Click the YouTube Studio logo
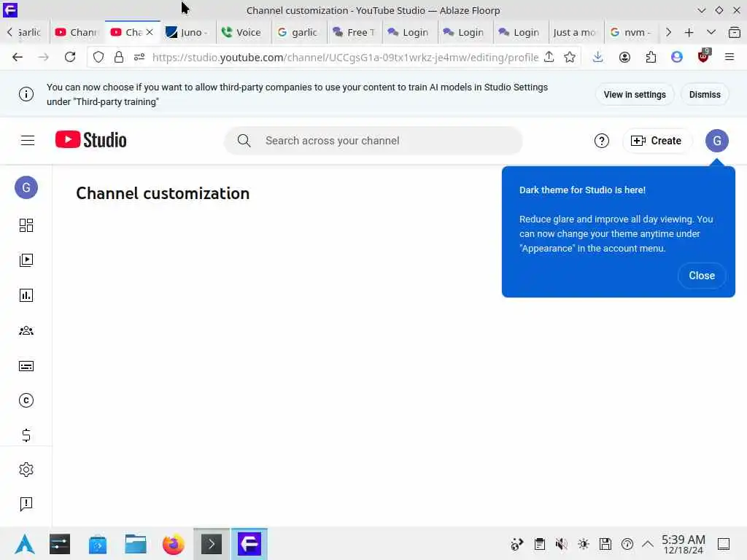Image resolution: width=747 pixels, height=560 pixels. tap(91, 140)
